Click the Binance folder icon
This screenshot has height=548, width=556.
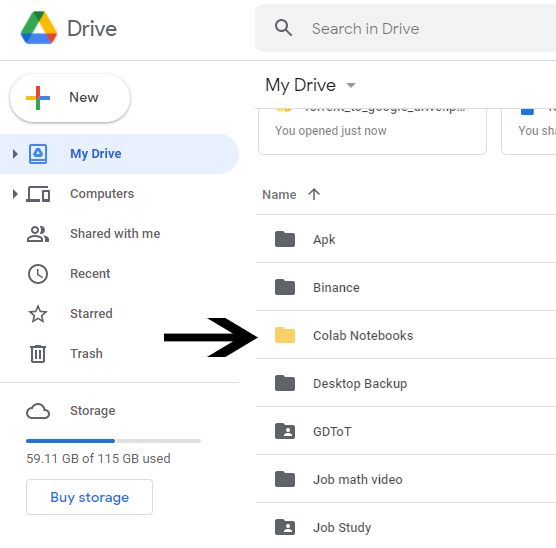[285, 287]
